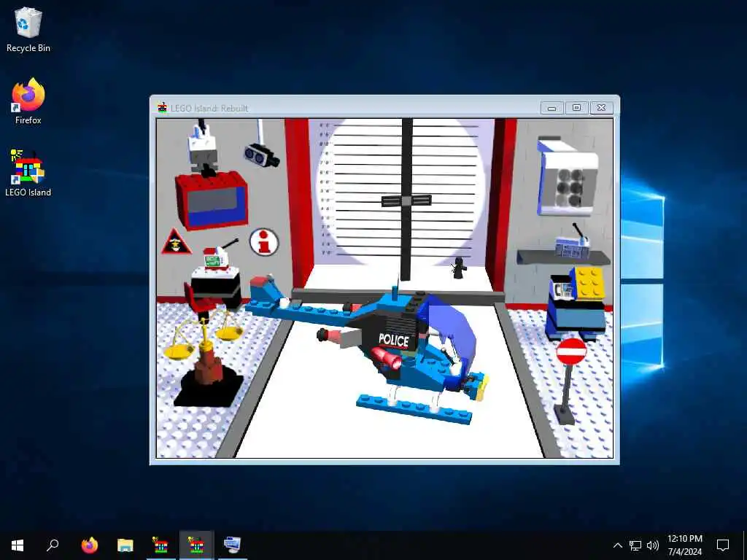This screenshot has height=560, width=747.
Task: Open the Recycle Bin desktop icon
Action: 28,29
